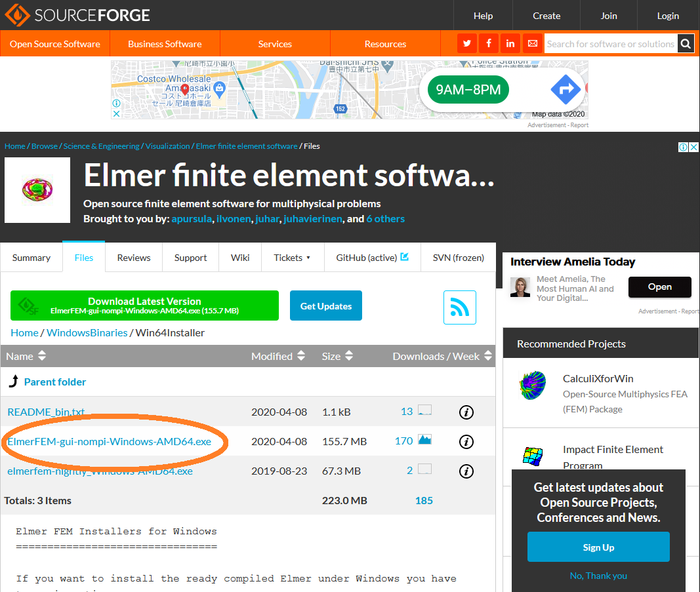Open the Parent folder link
700x592 pixels.
tap(55, 382)
